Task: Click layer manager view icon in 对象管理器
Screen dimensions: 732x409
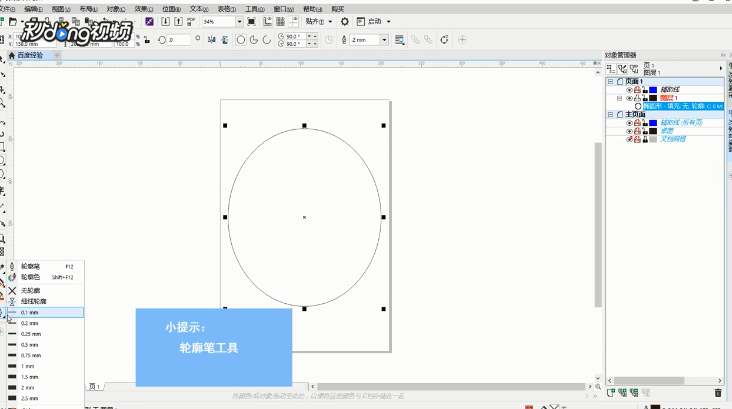Action: [x=634, y=69]
